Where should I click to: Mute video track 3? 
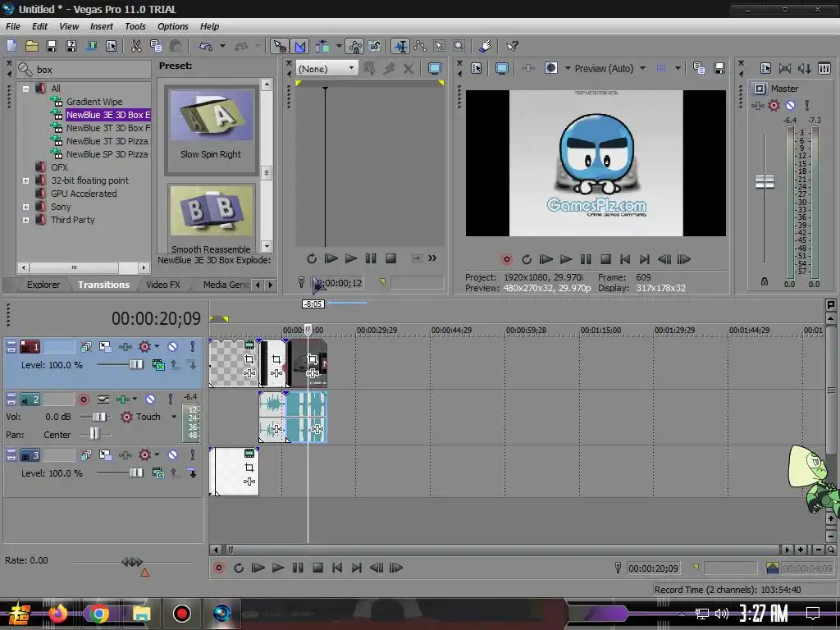click(x=172, y=454)
